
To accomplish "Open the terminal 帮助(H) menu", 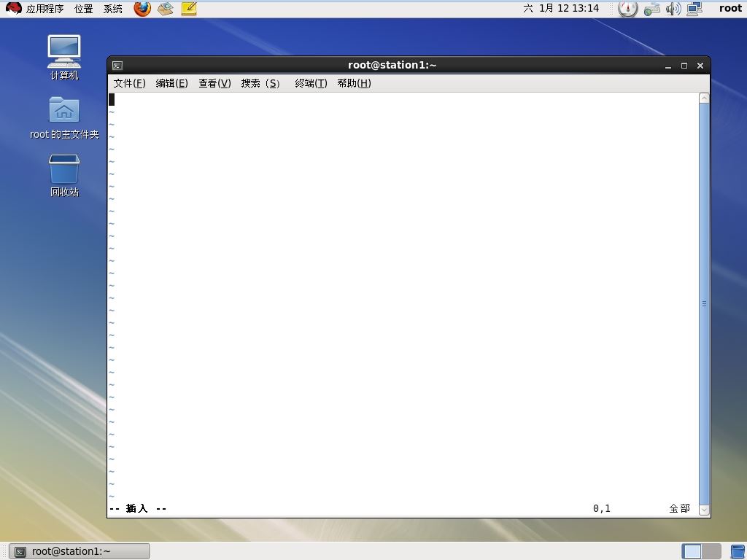I will click(354, 83).
